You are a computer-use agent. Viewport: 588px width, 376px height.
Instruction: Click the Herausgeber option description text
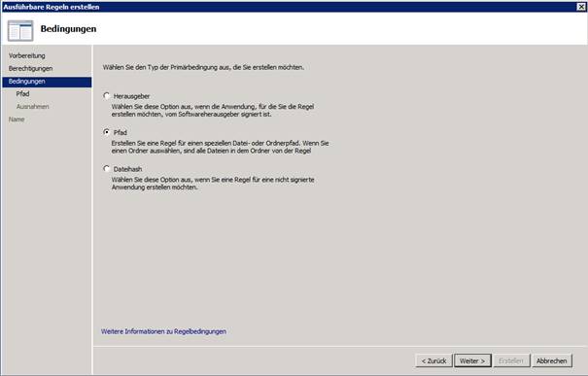coord(213,110)
